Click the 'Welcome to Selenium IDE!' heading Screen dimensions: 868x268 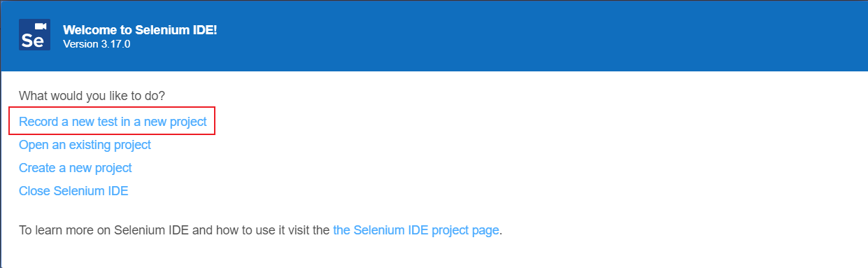coord(140,30)
